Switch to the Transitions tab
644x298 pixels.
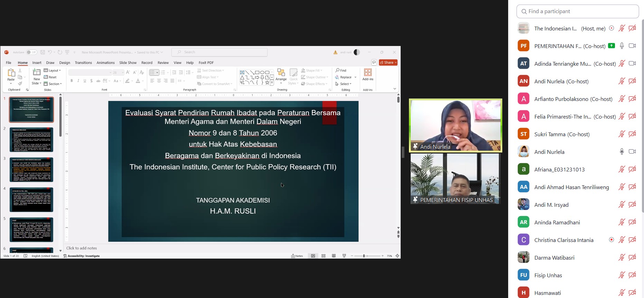(83, 63)
